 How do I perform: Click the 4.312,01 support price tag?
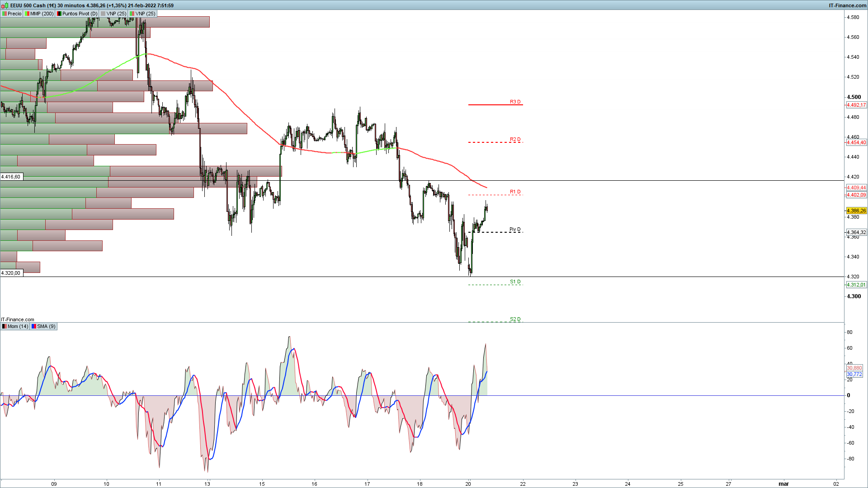[856, 285]
